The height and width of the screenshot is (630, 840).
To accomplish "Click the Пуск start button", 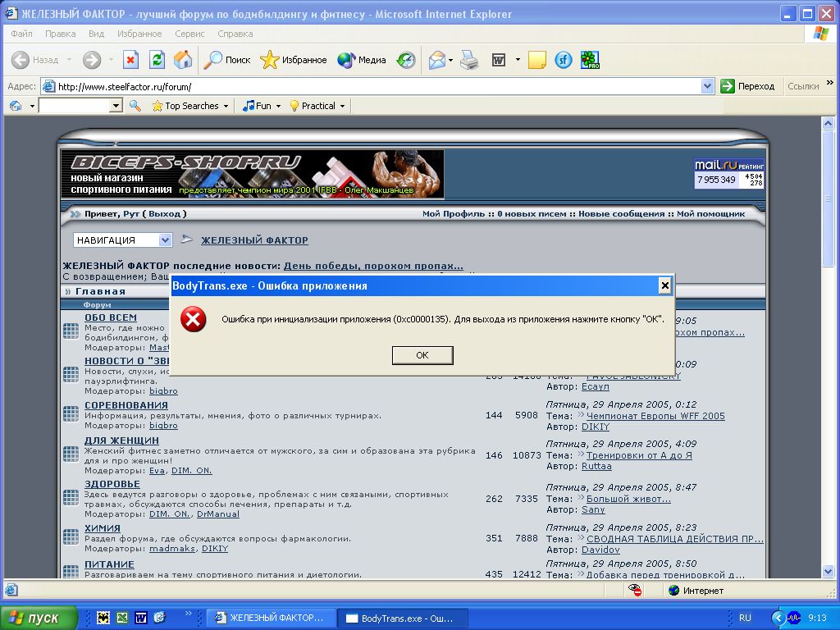I will tap(39, 618).
